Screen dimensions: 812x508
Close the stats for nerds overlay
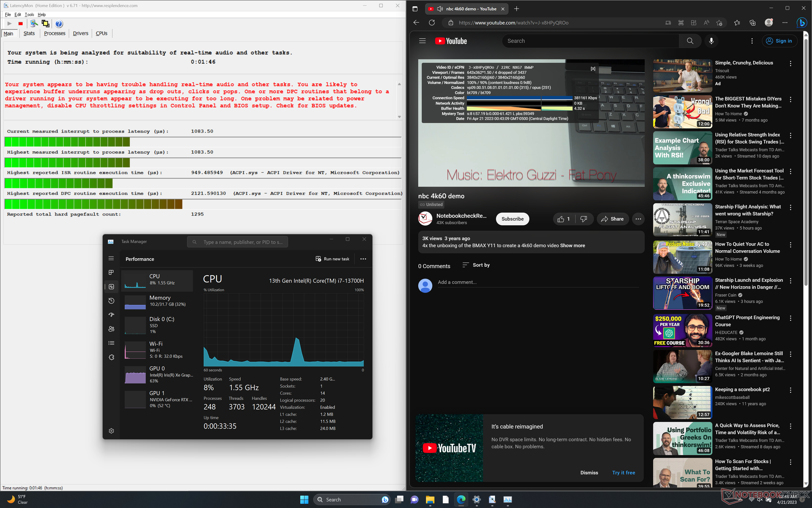coord(593,69)
